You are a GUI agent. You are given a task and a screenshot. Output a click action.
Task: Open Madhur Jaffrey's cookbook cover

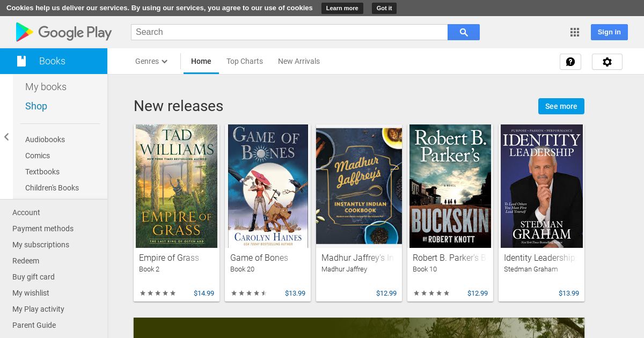pyautogui.click(x=359, y=186)
